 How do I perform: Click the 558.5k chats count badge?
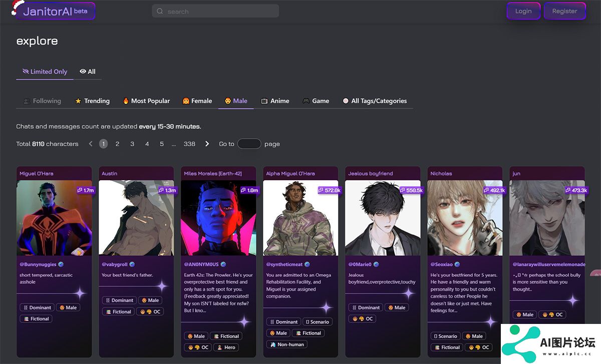coord(412,190)
